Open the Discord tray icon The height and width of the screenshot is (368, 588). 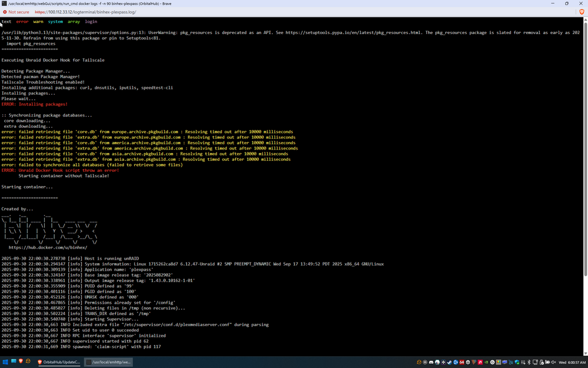(x=431, y=362)
